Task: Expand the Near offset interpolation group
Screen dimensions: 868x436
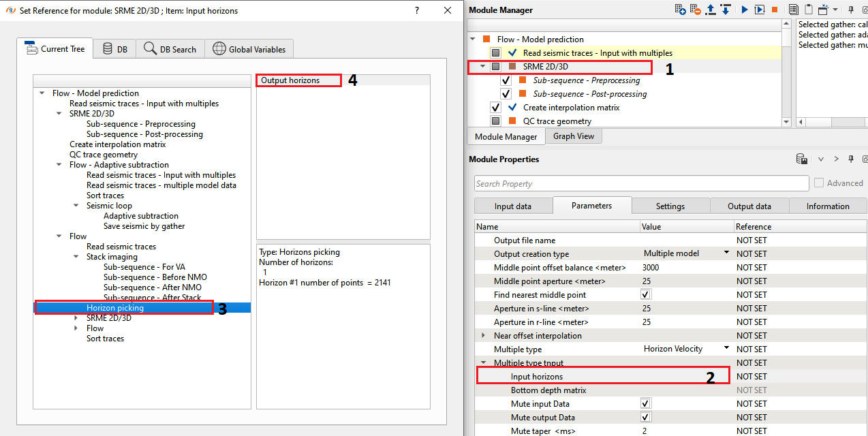Action: pos(484,335)
